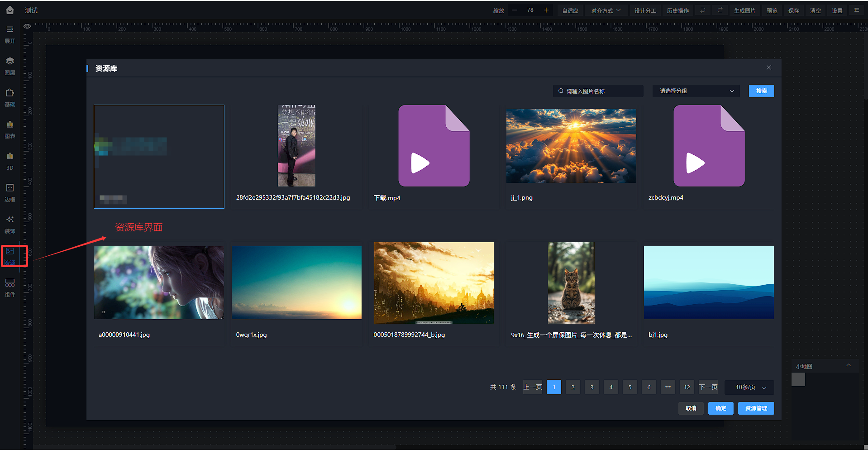
Task: Click the 取消 cancel button
Action: pos(691,408)
